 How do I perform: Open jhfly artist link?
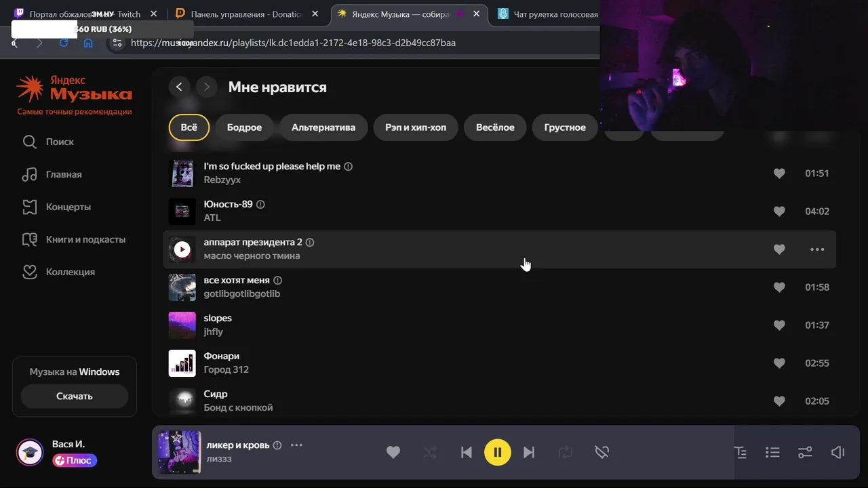(x=213, y=331)
